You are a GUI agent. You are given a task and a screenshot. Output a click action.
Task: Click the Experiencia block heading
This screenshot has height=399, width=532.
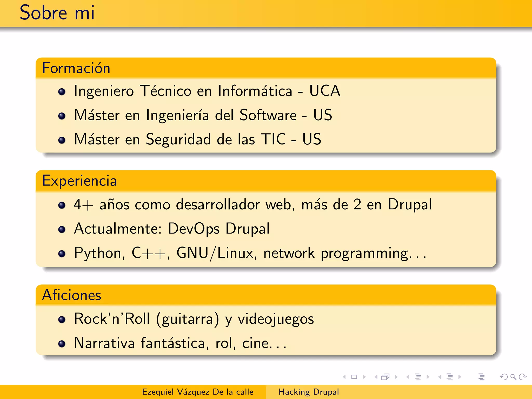pos(79,181)
